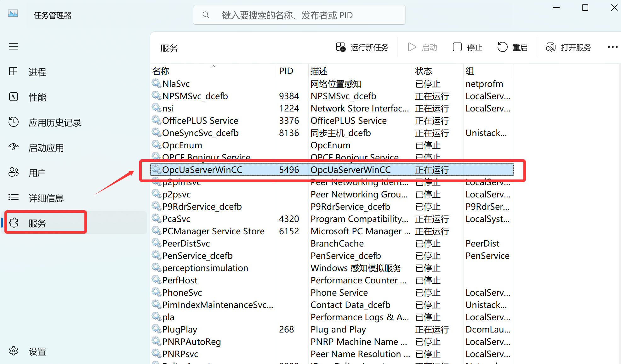This screenshot has width=621, height=364.
Task: Sort by the 名称 column header
Action: [x=161, y=71]
